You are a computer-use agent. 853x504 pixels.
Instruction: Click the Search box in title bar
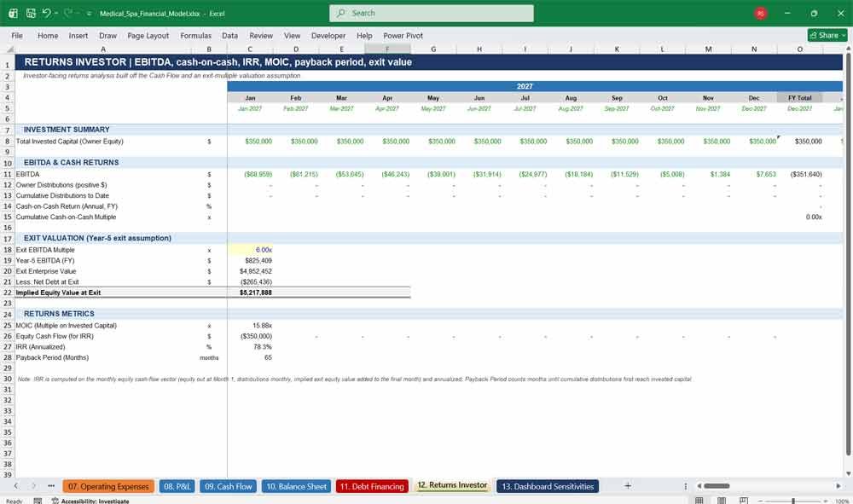click(432, 13)
